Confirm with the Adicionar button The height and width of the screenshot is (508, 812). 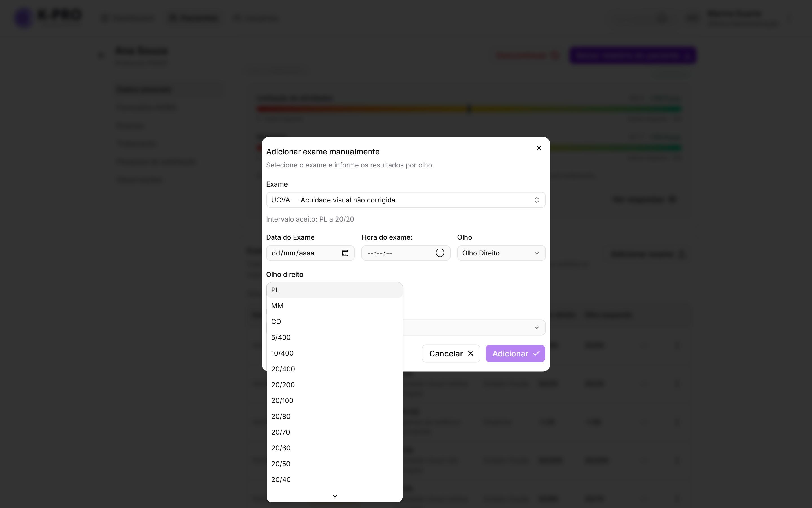[515, 353]
